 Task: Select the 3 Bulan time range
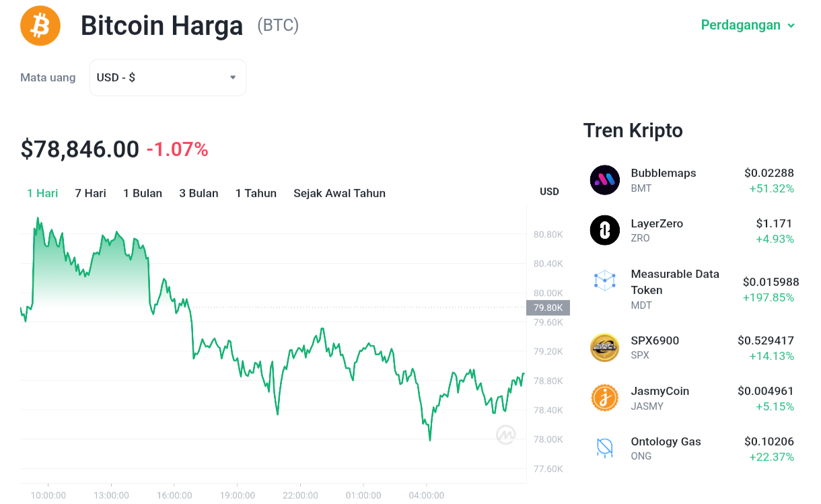199,193
